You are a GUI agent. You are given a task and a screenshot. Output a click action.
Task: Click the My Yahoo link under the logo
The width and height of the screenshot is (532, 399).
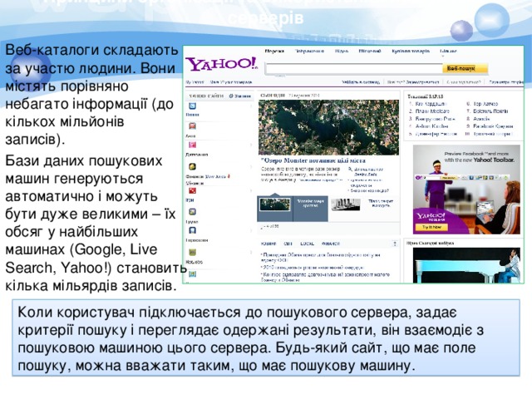tap(195, 82)
